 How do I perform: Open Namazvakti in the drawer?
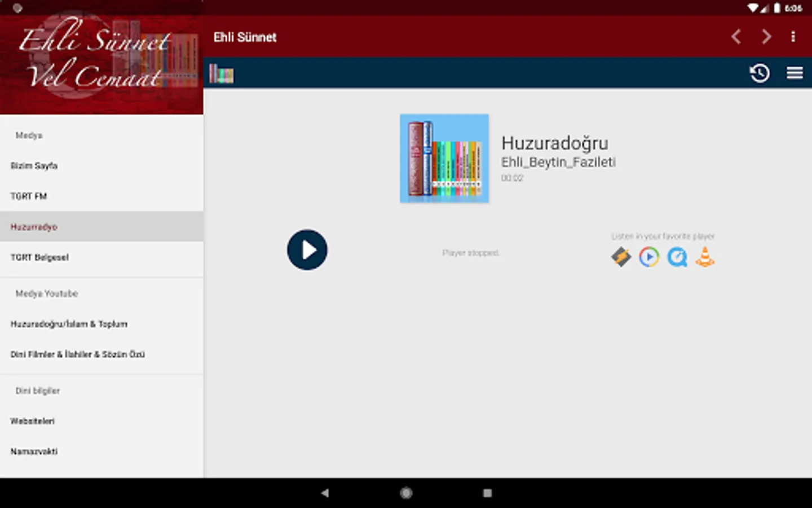point(101,451)
